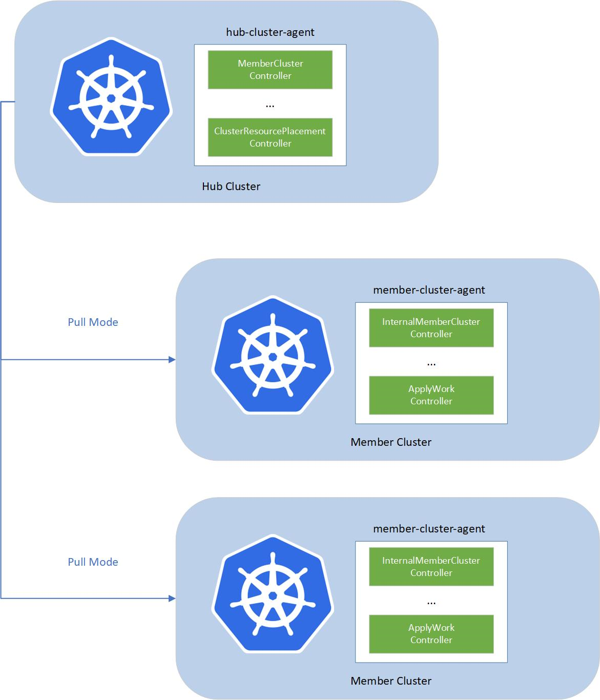Select the ClusterResourcePlacement Controller block
This screenshot has width=600, height=700.
click(x=270, y=137)
